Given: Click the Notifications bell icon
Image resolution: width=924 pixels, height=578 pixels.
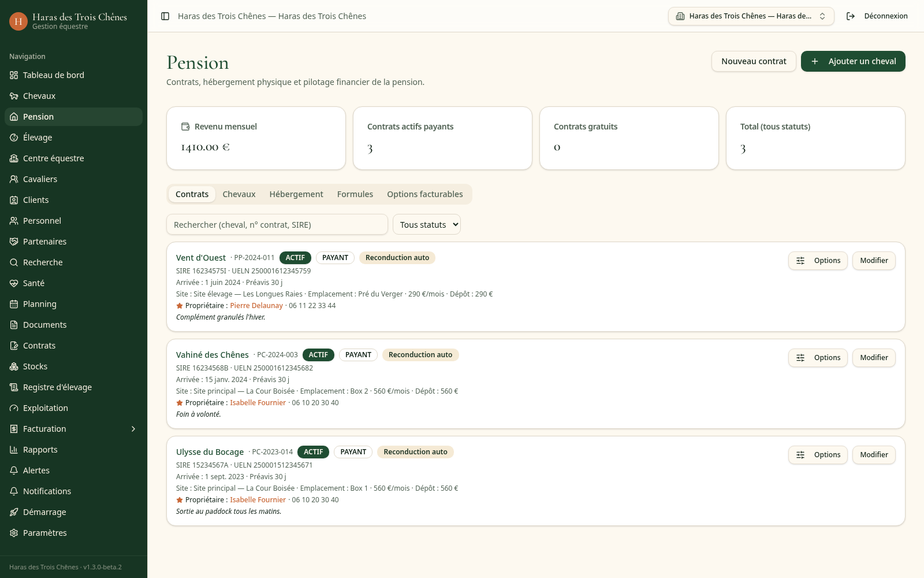Looking at the screenshot, I should pos(14,491).
